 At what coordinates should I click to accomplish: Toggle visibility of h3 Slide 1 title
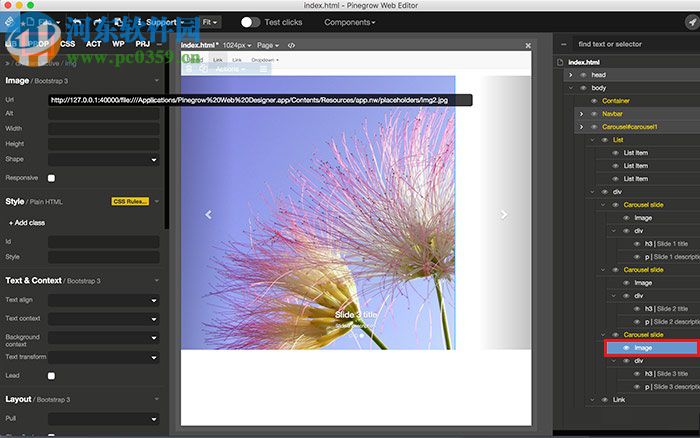pos(637,244)
